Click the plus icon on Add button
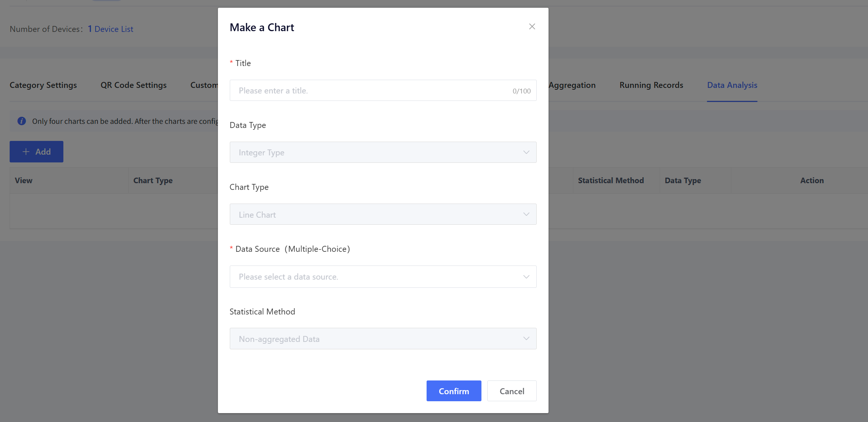The width and height of the screenshot is (868, 422). [x=26, y=152]
